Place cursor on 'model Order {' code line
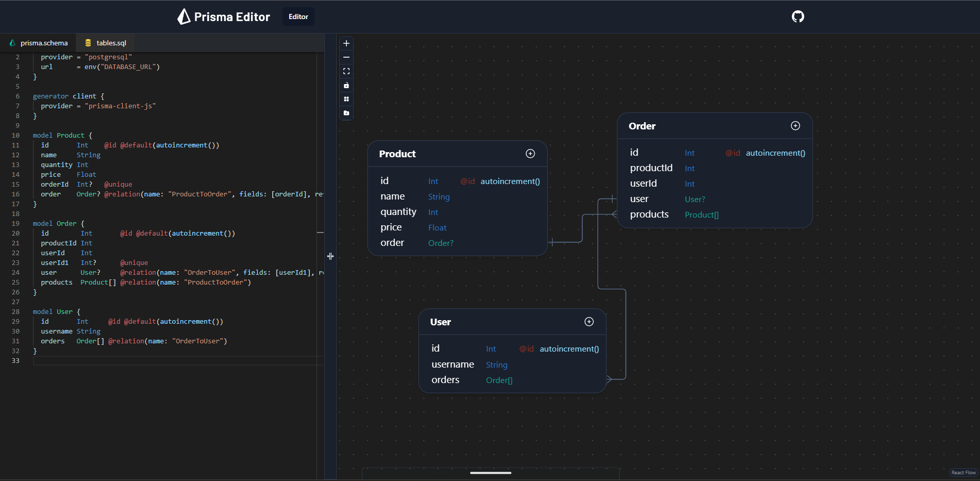The height and width of the screenshot is (481, 980). (x=58, y=224)
